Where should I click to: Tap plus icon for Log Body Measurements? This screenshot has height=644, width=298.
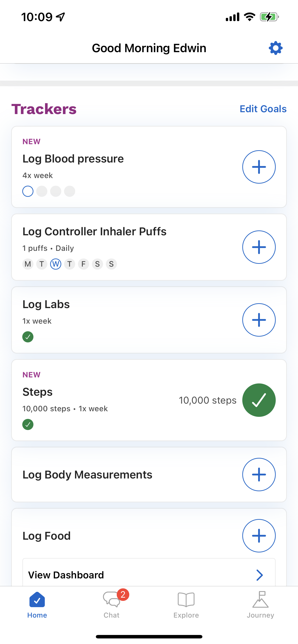259,474
